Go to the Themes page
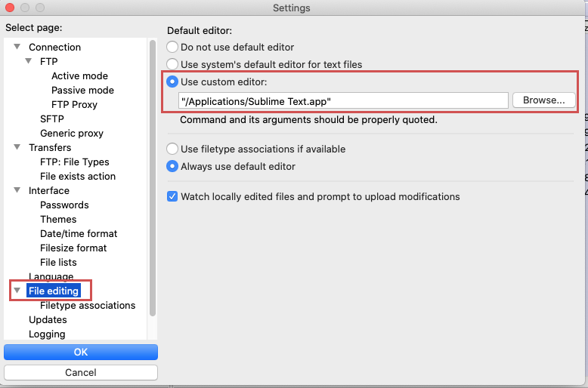The width and height of the screenshot is (588, 388). click(x=58, y=219)
